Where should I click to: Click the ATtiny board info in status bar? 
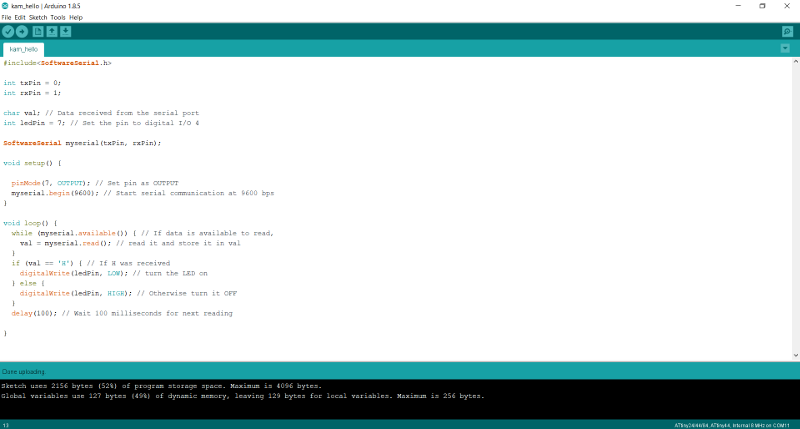pyautogui.click(x=732, y=425)
